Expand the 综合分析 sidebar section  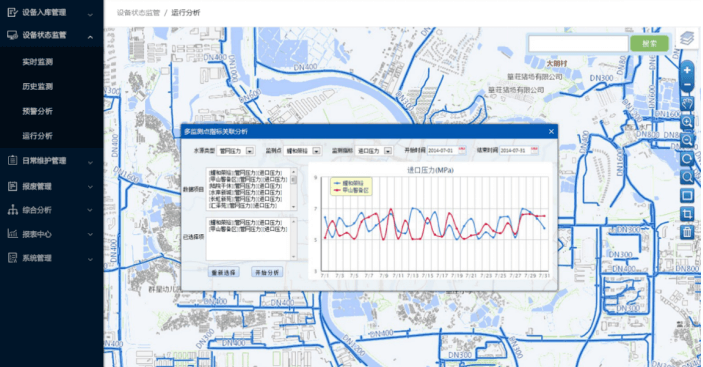point(52,210)
